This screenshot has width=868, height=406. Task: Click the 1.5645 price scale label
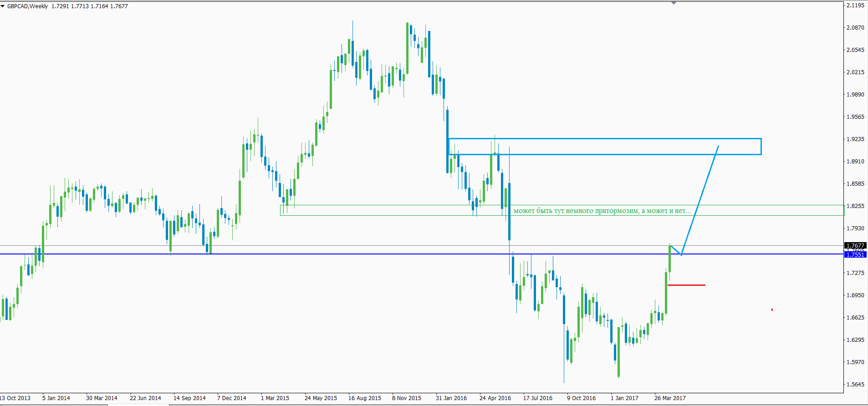tap(855, 385)
